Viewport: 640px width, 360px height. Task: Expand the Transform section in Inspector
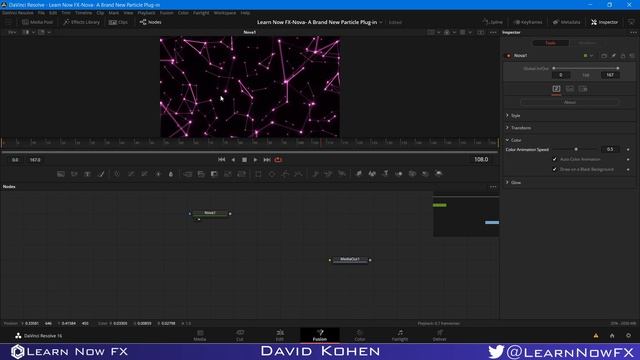(507, 128)
